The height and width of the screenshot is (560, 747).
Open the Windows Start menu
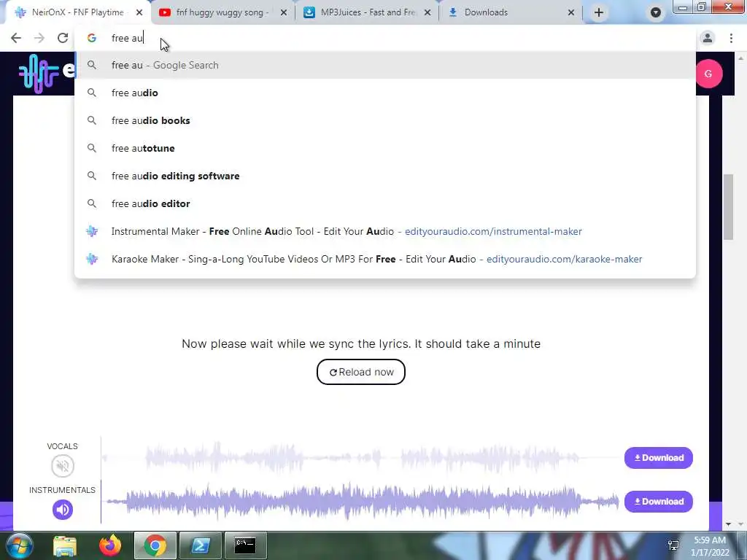(19, 545)
